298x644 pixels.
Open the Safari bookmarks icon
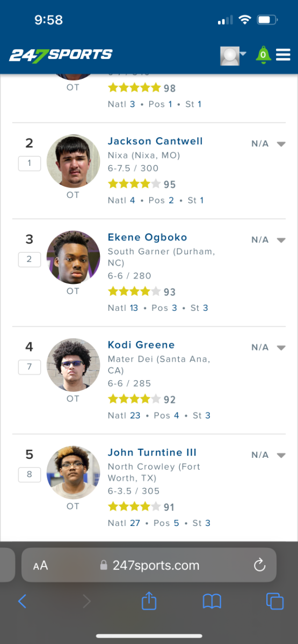point(212,601)
